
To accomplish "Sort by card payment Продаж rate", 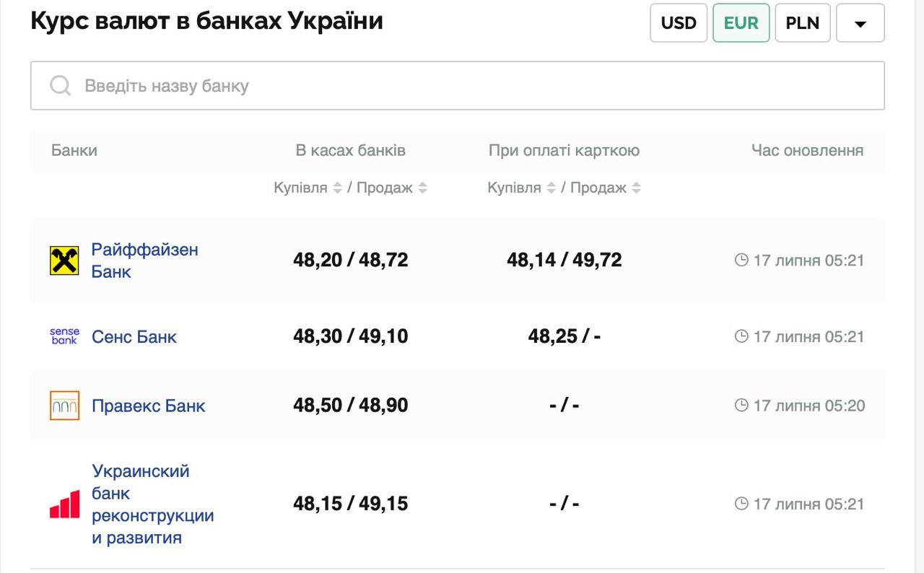I will [636, 188].
